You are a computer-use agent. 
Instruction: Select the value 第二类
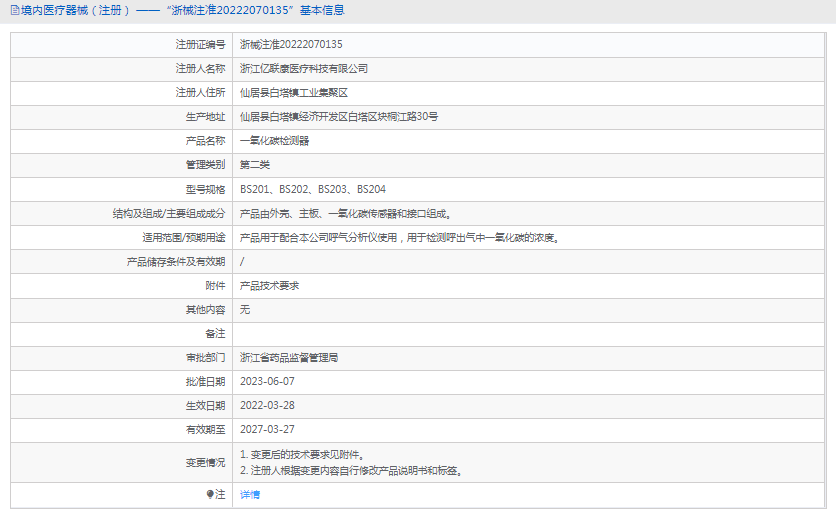(x=255, y=165)
